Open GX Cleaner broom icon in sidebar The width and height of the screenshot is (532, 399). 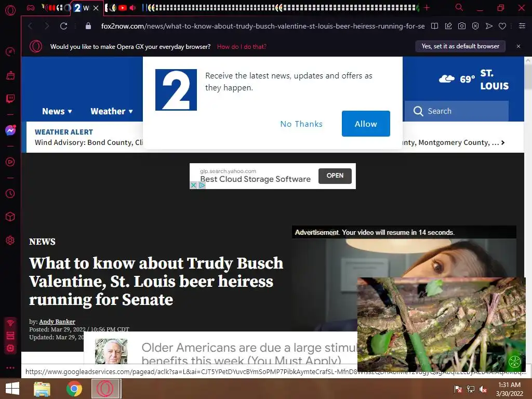point(10,75)
